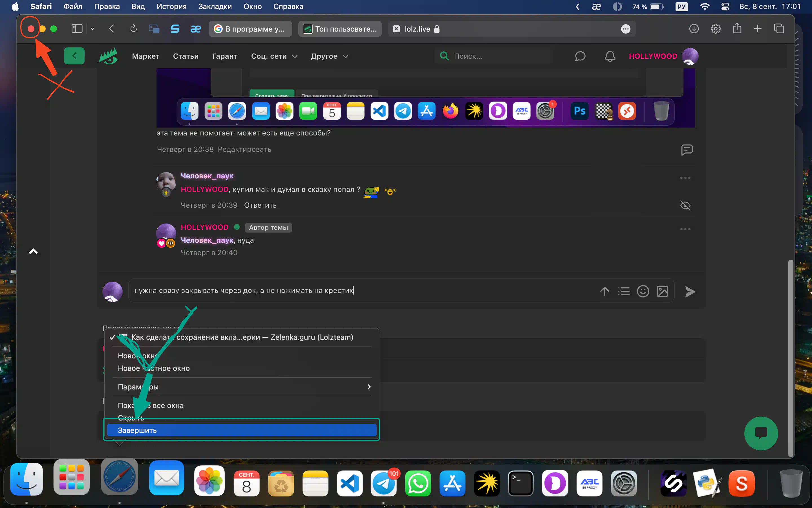Open forum notifications bell
812x508 pixels.
point(610,56)
